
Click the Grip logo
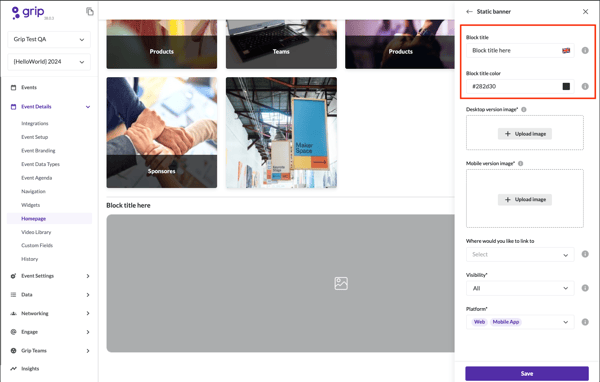(28, 12)
